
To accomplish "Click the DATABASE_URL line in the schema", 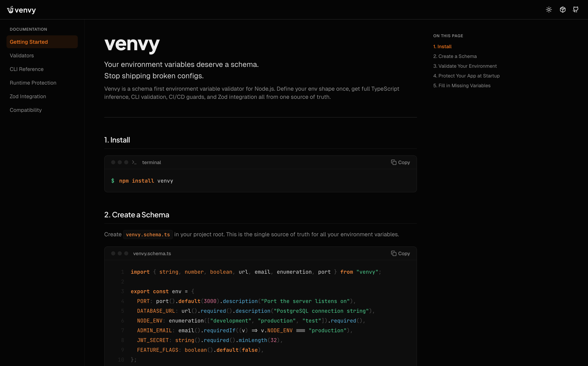I will [x=256, y=311].
